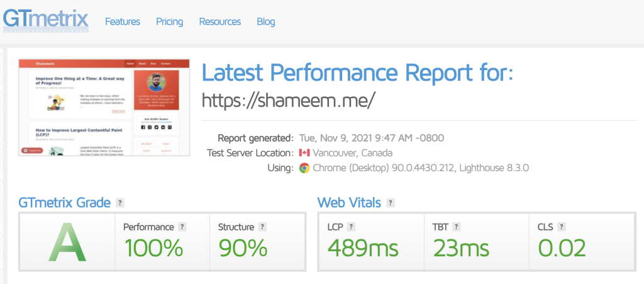Open the Pricing menu item
The height and width of the screenshot is (284, 644).
pyautogui.click(x=170, y=21)
